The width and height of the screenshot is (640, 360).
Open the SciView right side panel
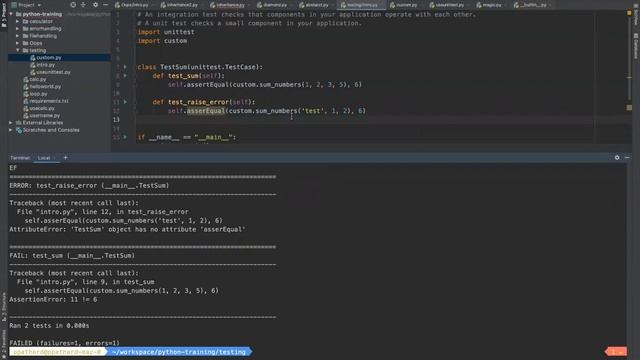[x=636, y=16]
